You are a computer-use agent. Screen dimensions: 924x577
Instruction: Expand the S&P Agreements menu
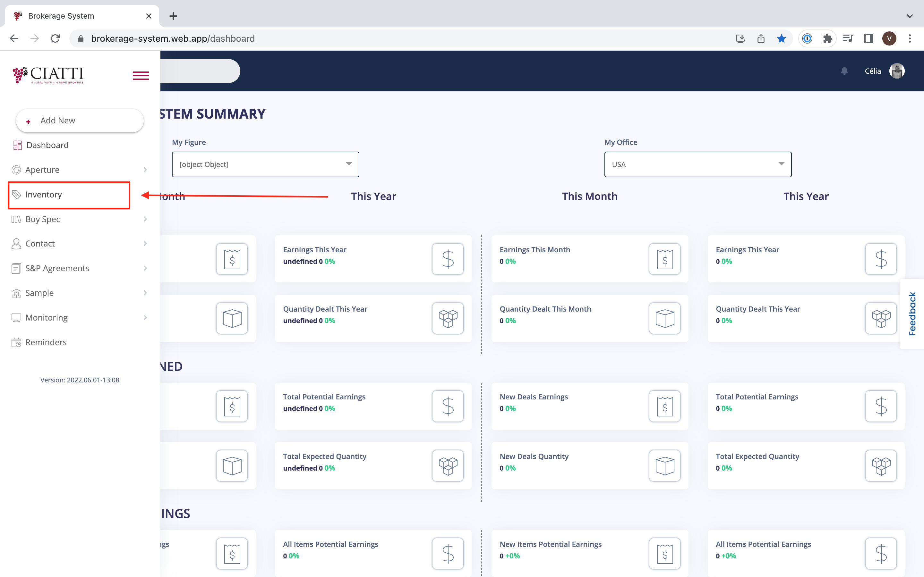[57, 268]
